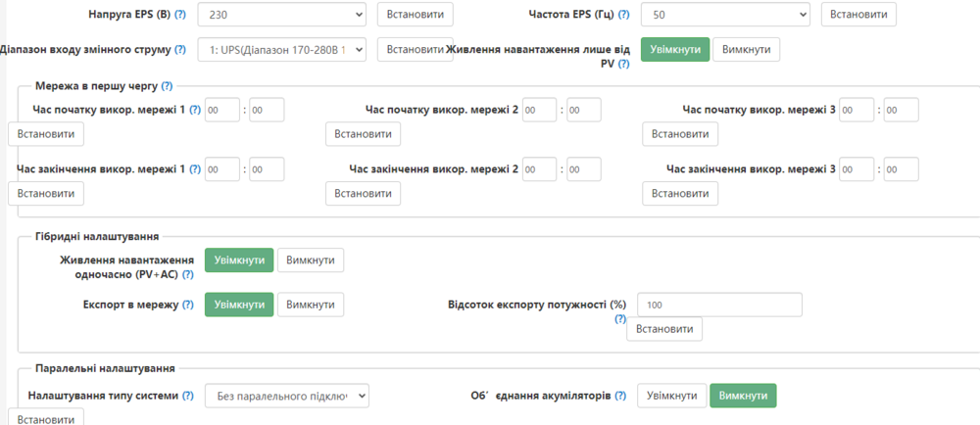Viewport: 980px width, 425px height.
Task: Click help icon for Час закінчення викор. мережі 1
Action: 194,169
